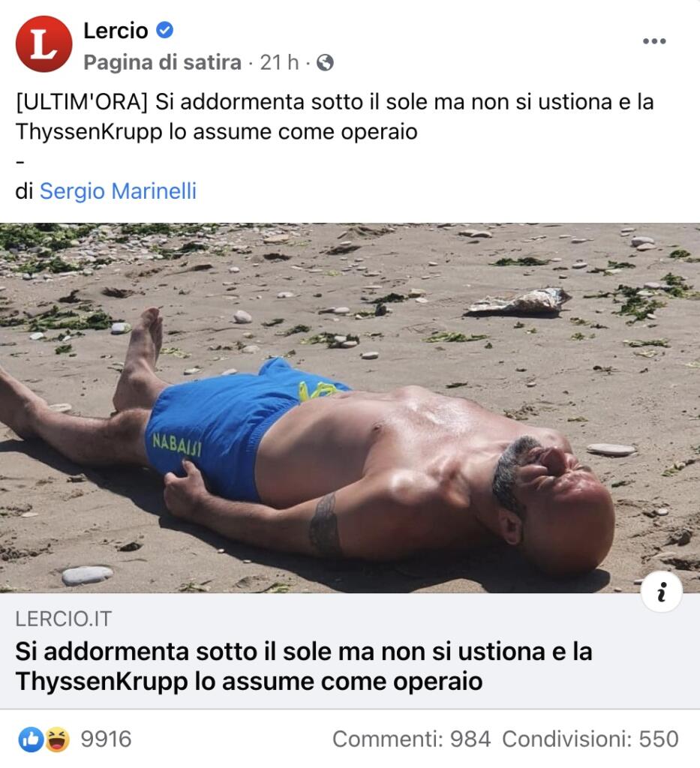700x768 pixels.
Task: View the 9916 reactions count list
Action: 106,739
